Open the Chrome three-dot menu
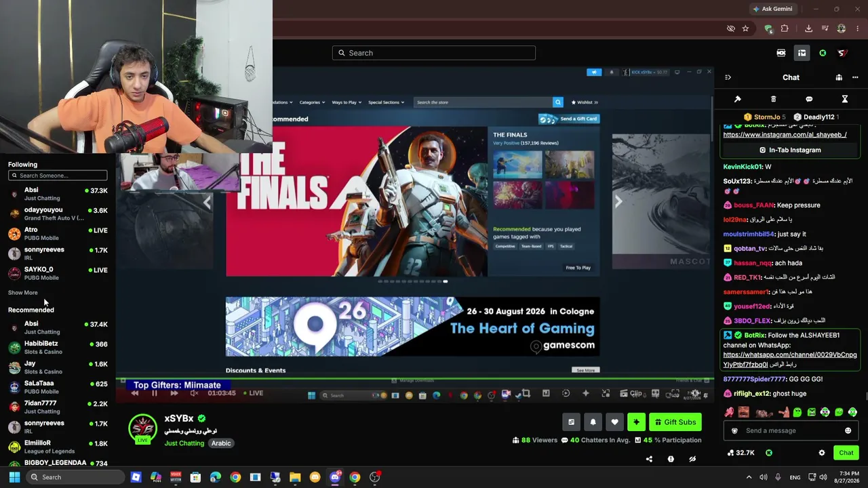Viewport: 868px width, 488px height. point(858,28)
